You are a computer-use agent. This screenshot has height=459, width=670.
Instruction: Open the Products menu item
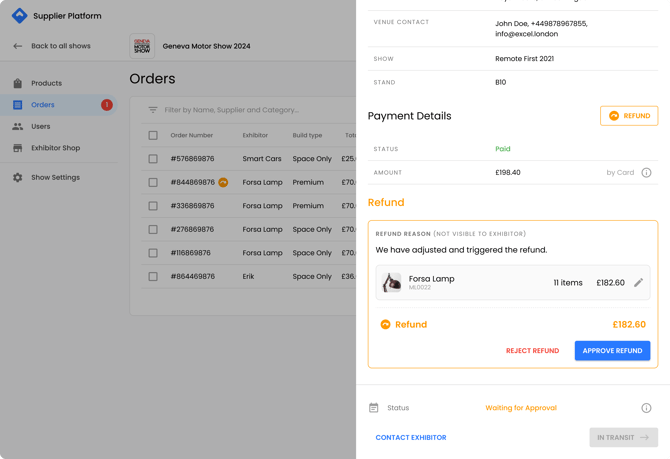click(x=46, y=83)
